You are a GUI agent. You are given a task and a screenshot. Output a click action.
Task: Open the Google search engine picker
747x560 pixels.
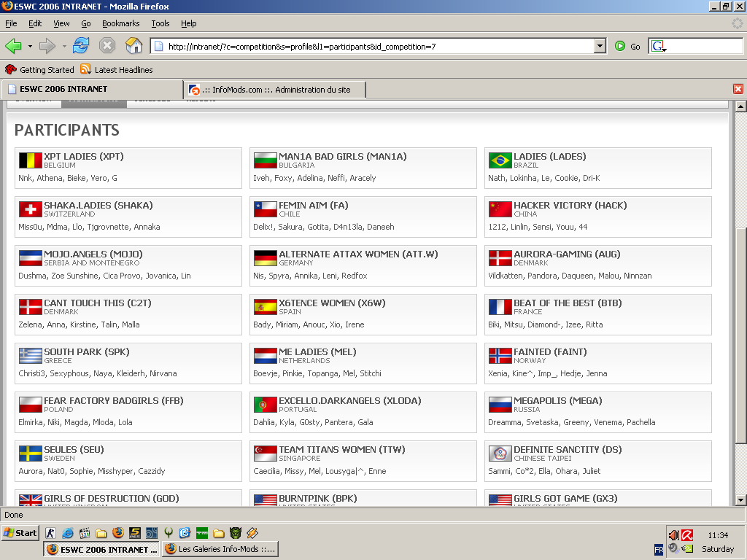[659, 46]
